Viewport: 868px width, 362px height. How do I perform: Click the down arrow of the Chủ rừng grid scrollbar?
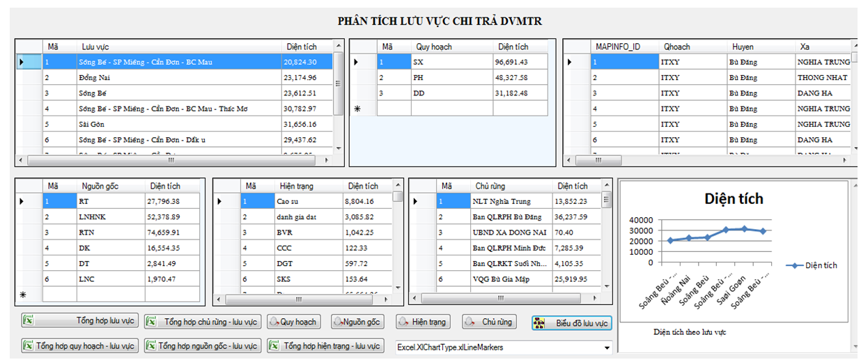(x=607, y=287)
